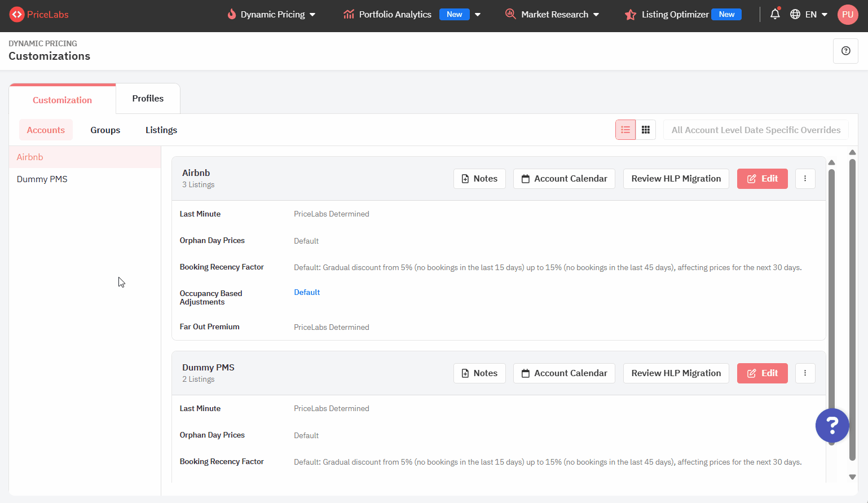Open Account Calendar for Dummy PMS
868x503 pixels.
coord(564,373)
